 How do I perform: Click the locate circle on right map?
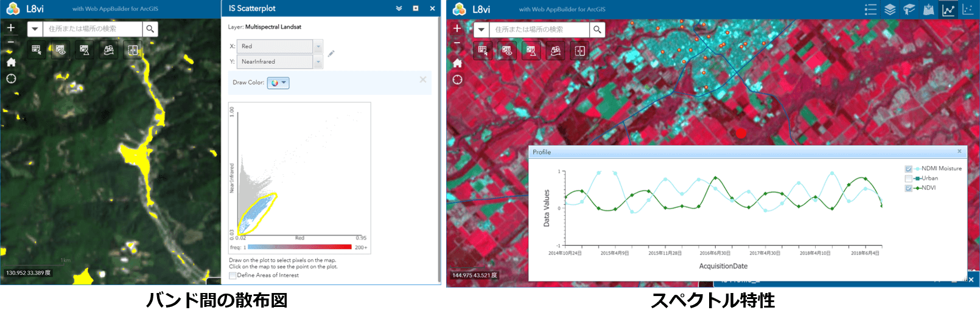(458, 80)
